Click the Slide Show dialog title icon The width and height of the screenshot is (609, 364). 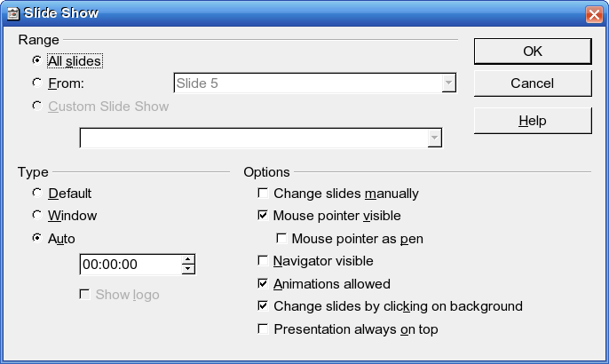[12, 13]
